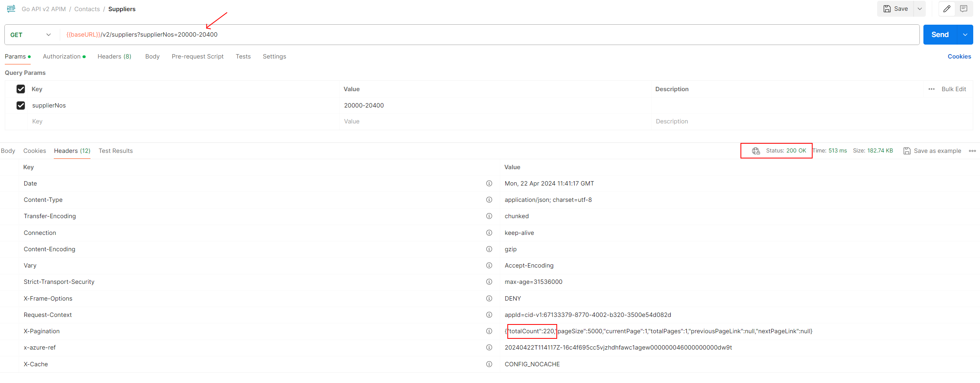Click the info icon for the Date header

click(x=489, y=184)
